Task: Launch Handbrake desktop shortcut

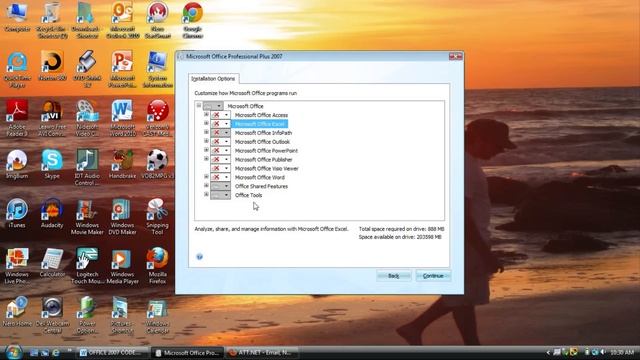Action: pyautogui.click(x=122, y=164)
